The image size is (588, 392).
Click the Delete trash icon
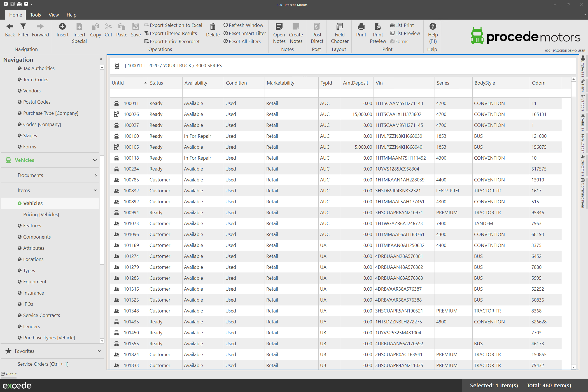point(213,27)
